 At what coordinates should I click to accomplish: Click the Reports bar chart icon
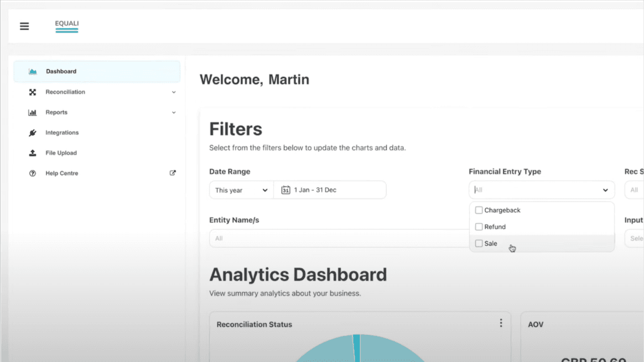click(33, 112)
